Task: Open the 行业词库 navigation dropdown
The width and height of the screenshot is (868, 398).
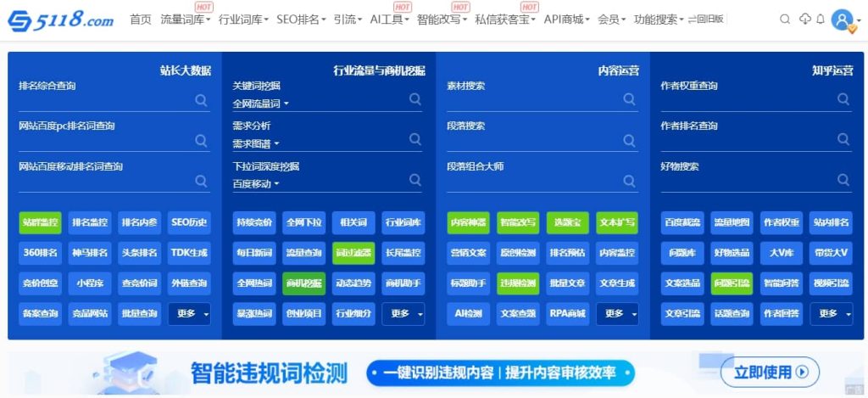Action: pyautogui.click(x=243, y=20)
